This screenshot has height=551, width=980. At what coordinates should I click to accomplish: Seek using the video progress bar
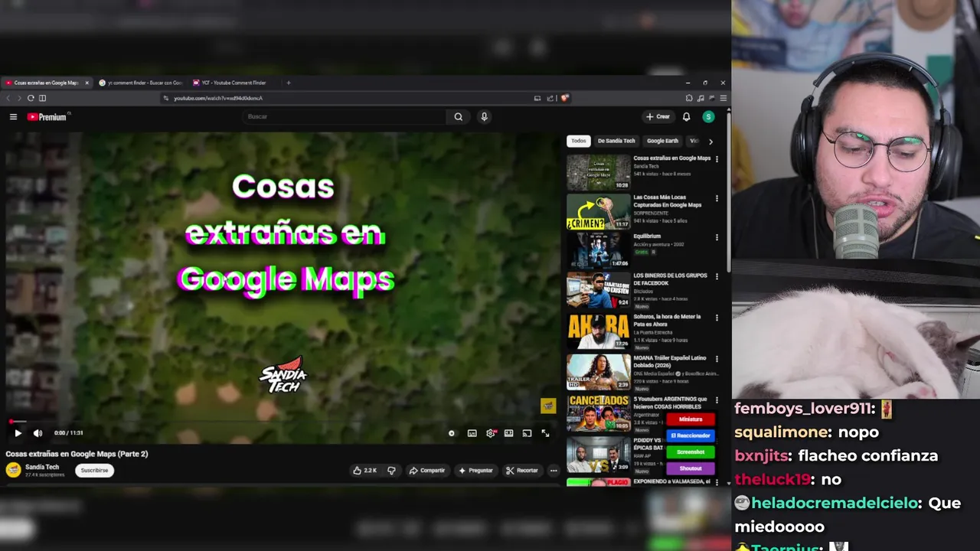pos(282,421)
